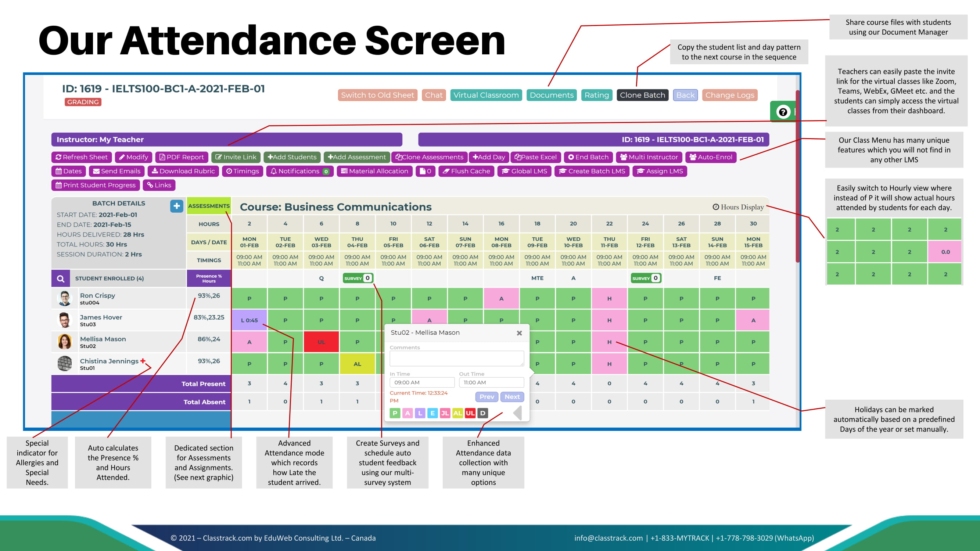Click the Comments text field

click(x=456, y=358)
